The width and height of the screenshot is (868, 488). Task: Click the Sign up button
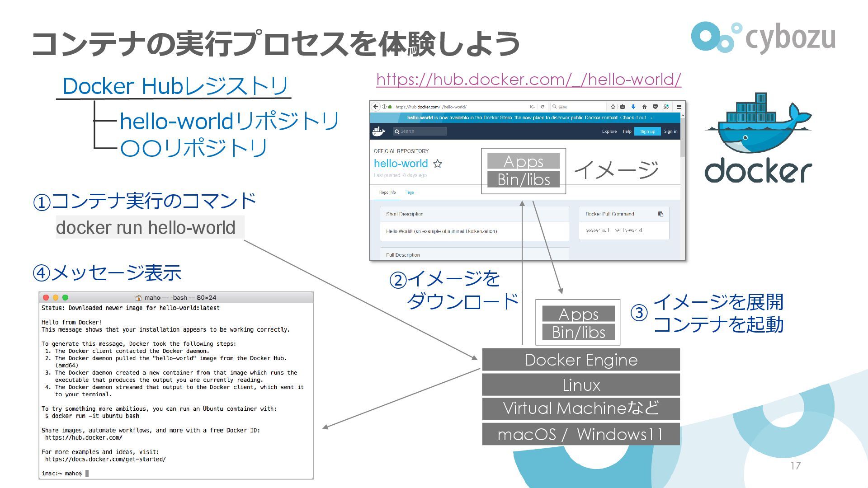647,131
